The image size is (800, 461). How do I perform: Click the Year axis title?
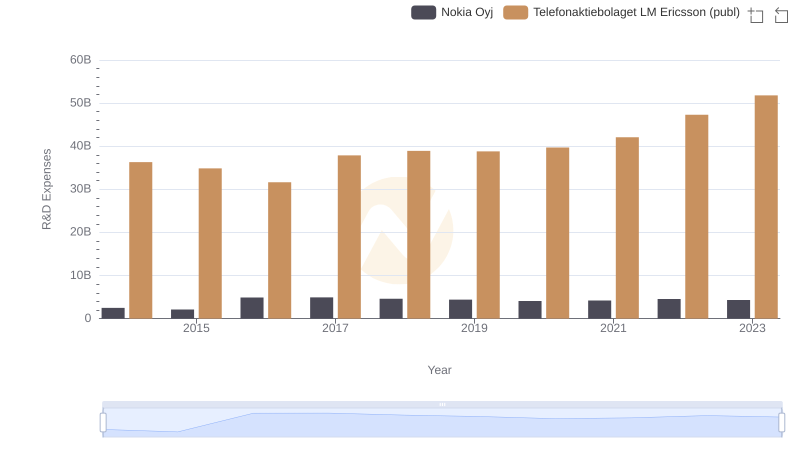pyautogui.click(x=439, y=370)
